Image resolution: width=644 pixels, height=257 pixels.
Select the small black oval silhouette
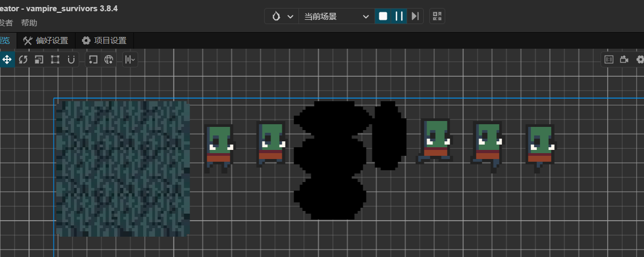389,135
